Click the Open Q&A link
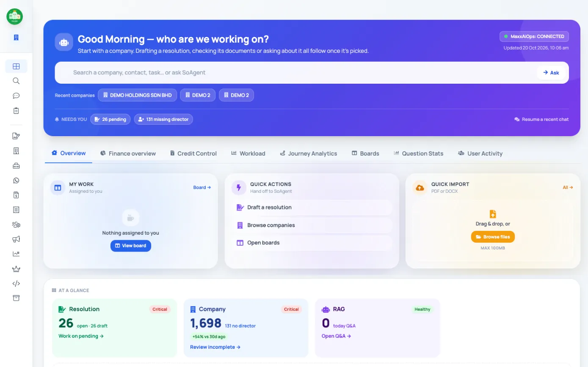588x367 pixels. tap(336, 336)
